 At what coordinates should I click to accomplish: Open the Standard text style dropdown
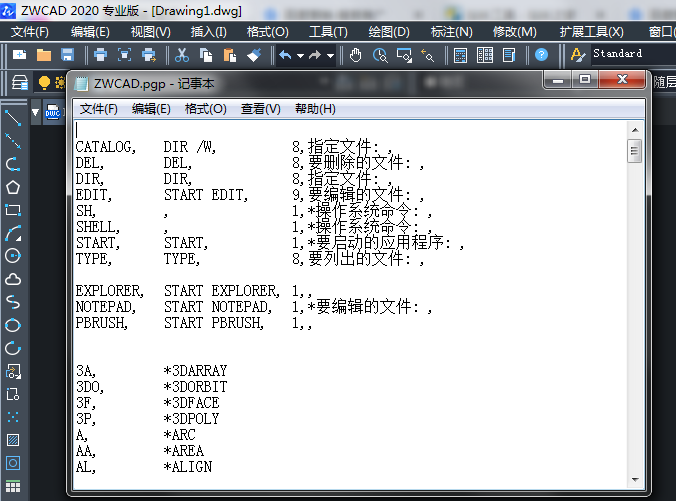pos(630,54)
